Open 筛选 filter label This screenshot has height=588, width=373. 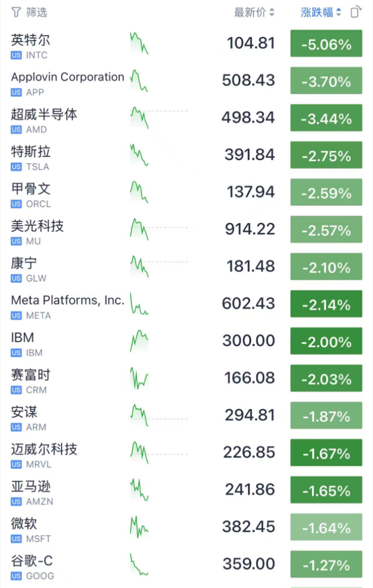tap(36, 12)
